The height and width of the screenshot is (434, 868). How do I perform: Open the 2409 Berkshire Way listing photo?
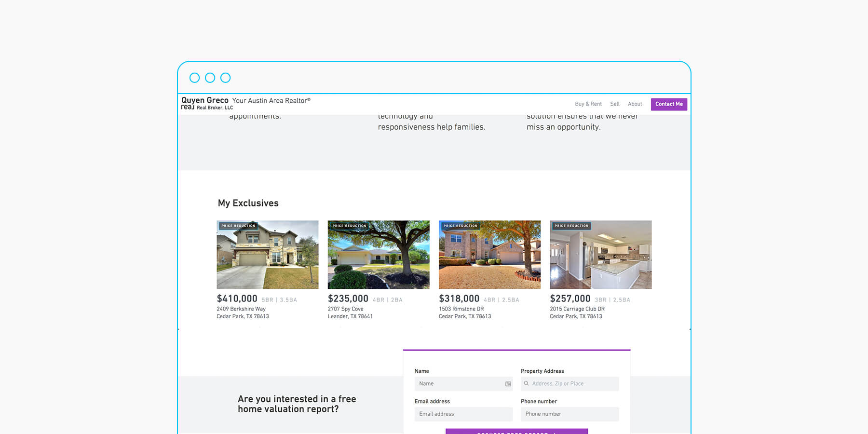click(268, 255)
